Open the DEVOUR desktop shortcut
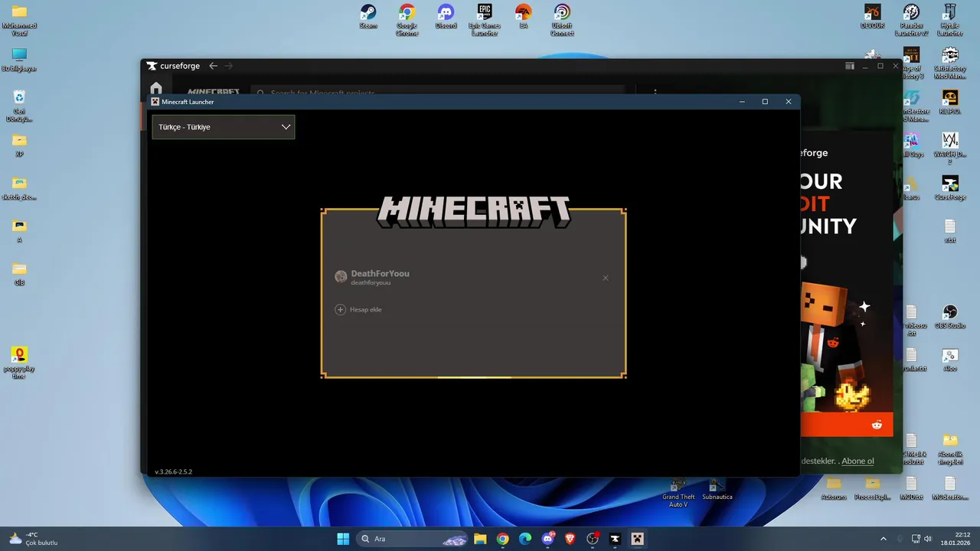 [872, 17]
